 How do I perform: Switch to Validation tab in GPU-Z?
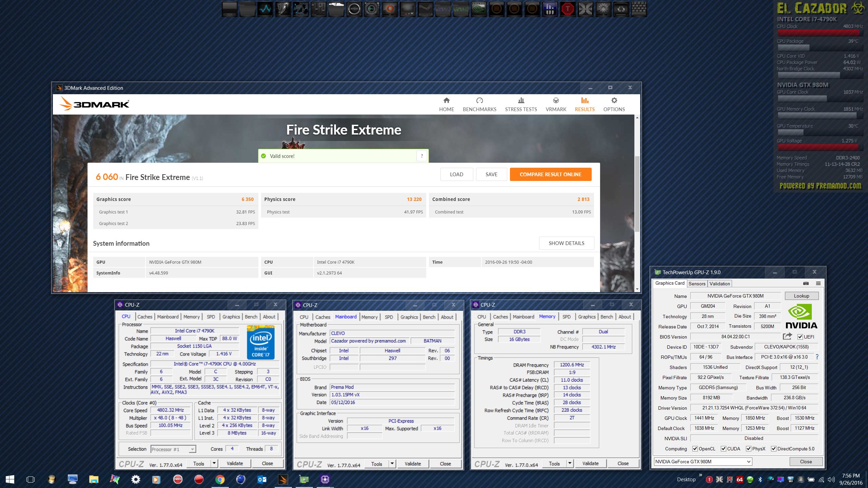pyautogui.click(x=719, y=284)
